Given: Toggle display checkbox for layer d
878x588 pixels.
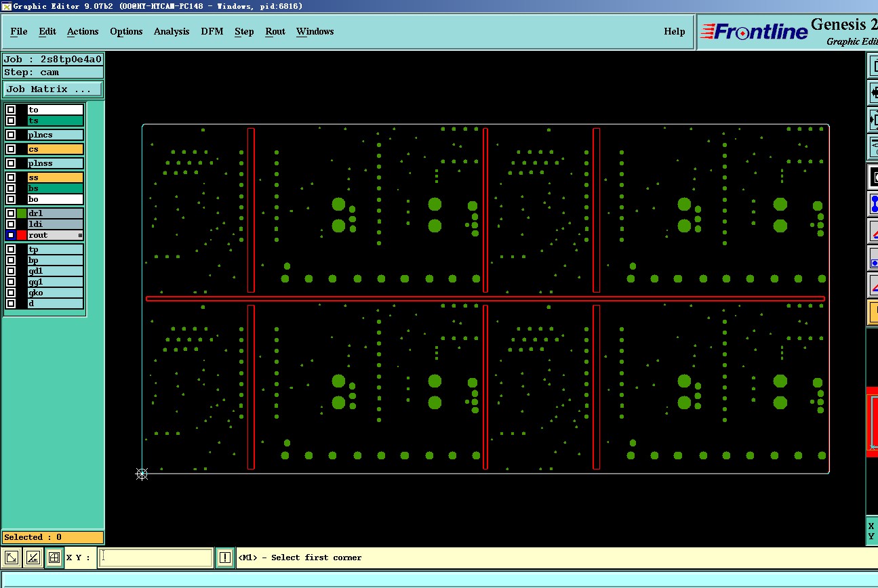Looking at the screenshot, I should [x=11, y=303].
